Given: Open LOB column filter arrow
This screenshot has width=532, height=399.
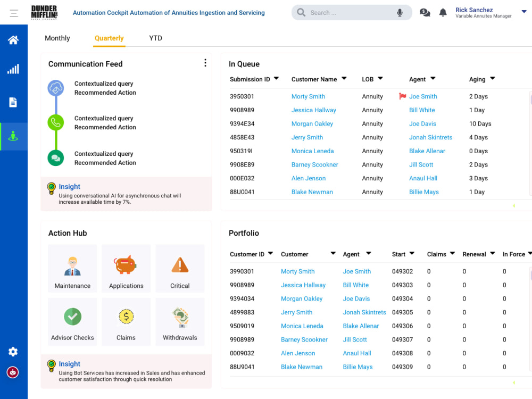Looking at the screenshot, I should tap(380, 78).
